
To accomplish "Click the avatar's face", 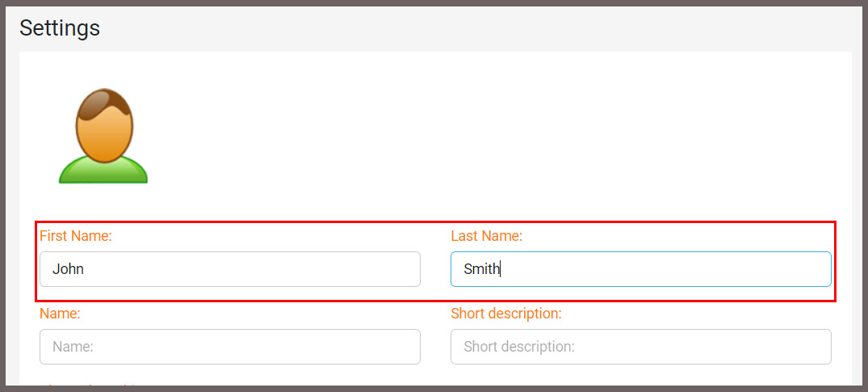I will tap(104, 137).
